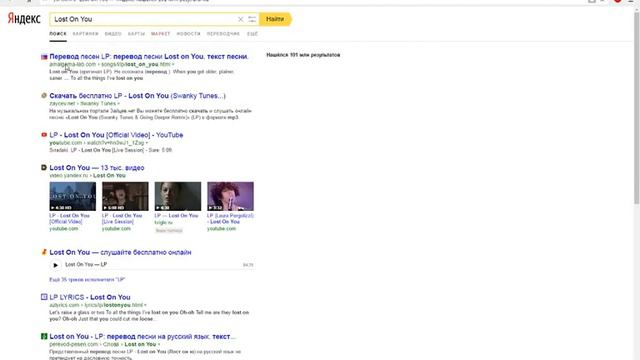Expand arrow after zaycev.net Swanky Tunes URL
Screen dimensions: 640x360
(119, 104)
